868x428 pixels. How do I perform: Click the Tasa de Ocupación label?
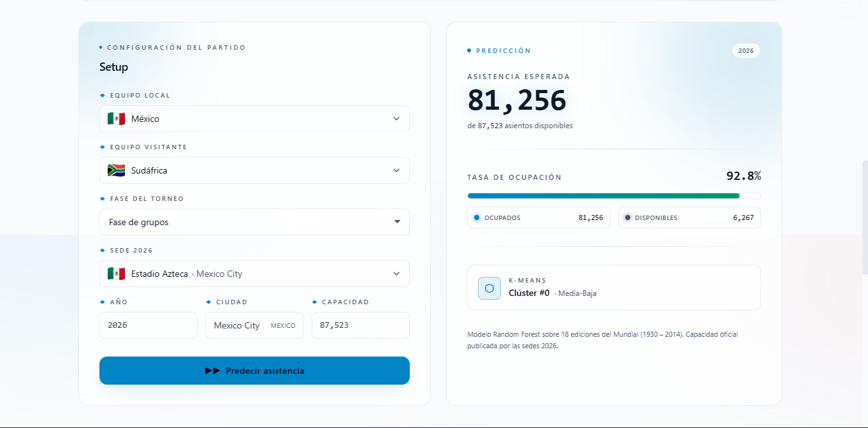514,177
